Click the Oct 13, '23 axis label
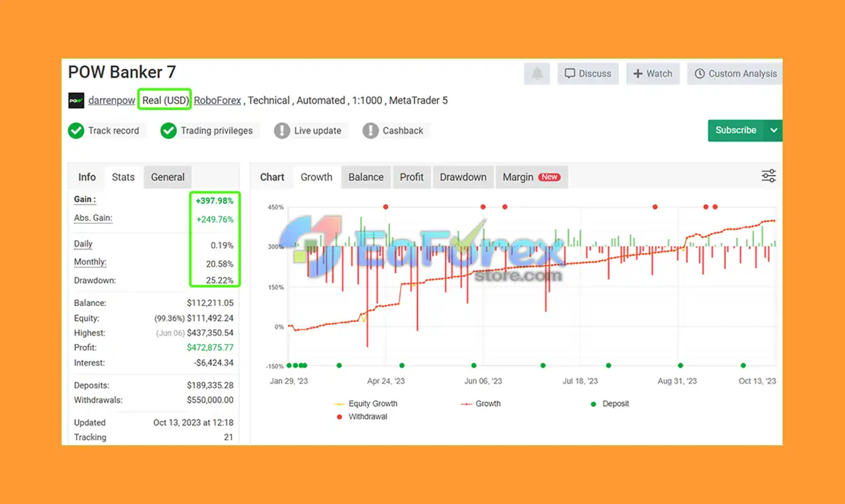This screenshot has height=504, width=845. (x=757, y=381)
